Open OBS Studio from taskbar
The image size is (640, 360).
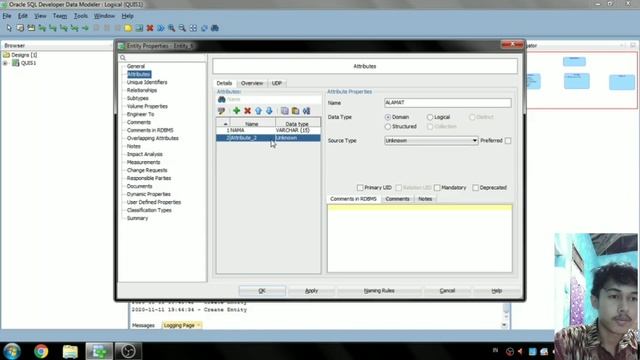click(x=128, y=351)
